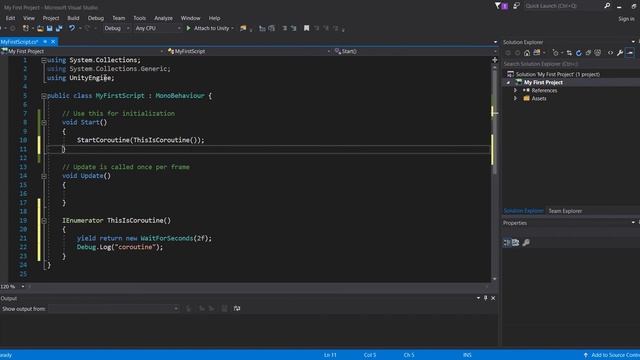Screen dimensions: 640x360
Task: Click the feedback icon near Quick Launch
Action: coord(516,6)
